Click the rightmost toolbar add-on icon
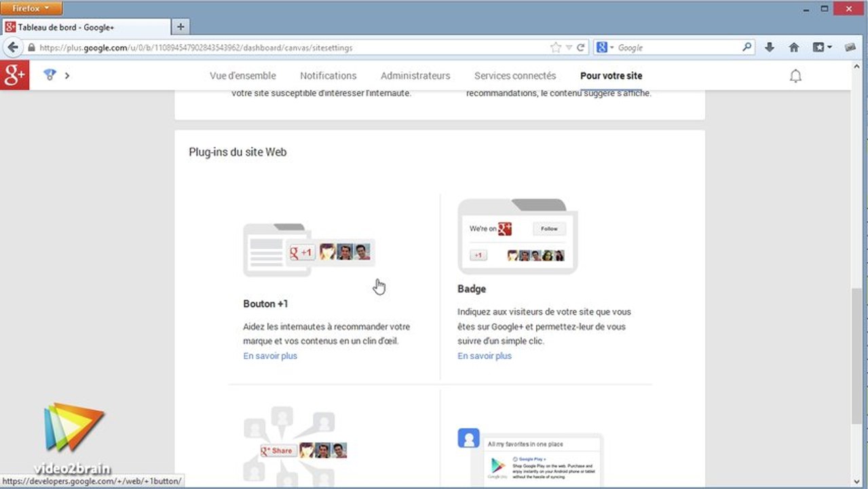 [x=850, y=48]
